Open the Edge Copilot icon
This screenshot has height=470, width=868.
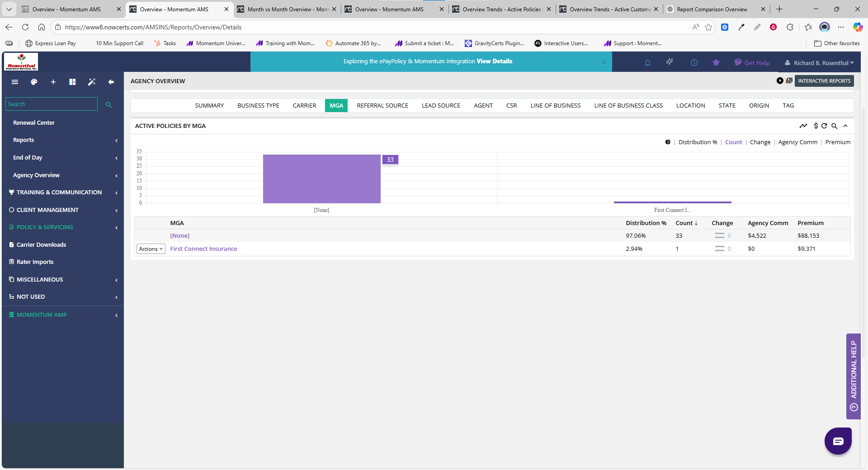tap(858, 27)
